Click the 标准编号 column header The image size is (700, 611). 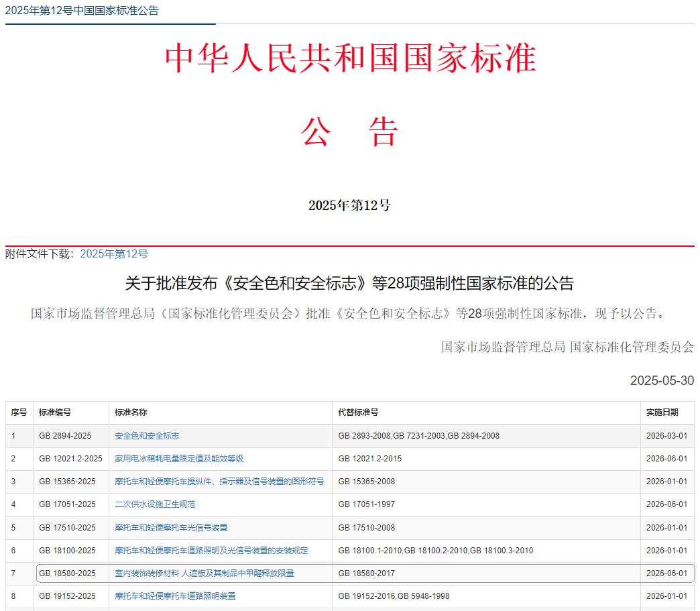[x=55, y=412]
